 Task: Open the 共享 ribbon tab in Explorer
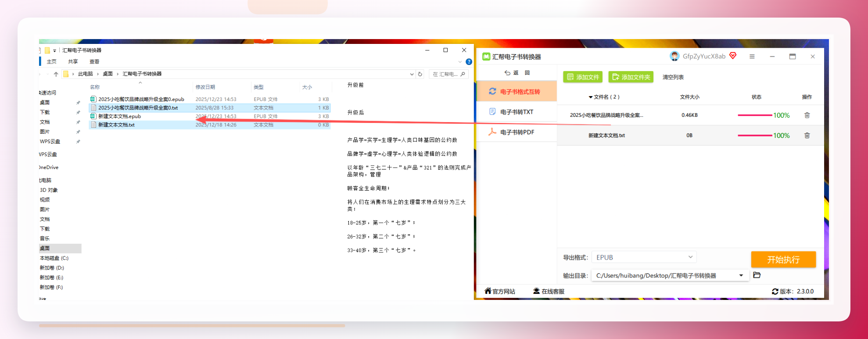(x=73, y=61)
